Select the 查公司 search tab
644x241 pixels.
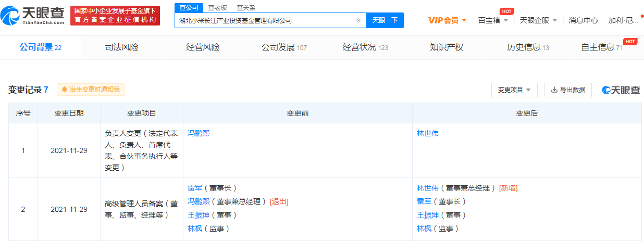[188, 8]
